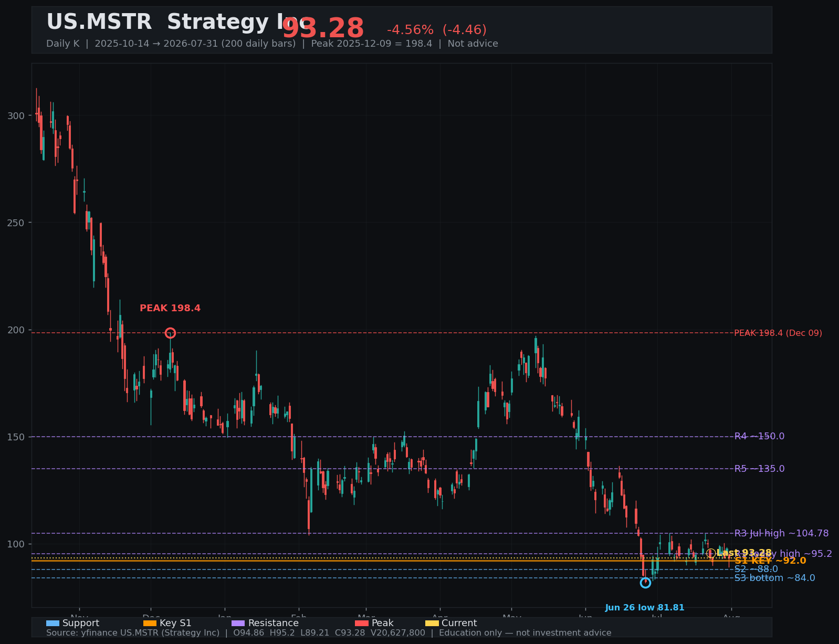
Task: Click the 'Current' legend label
Action: tap(459, 624)
